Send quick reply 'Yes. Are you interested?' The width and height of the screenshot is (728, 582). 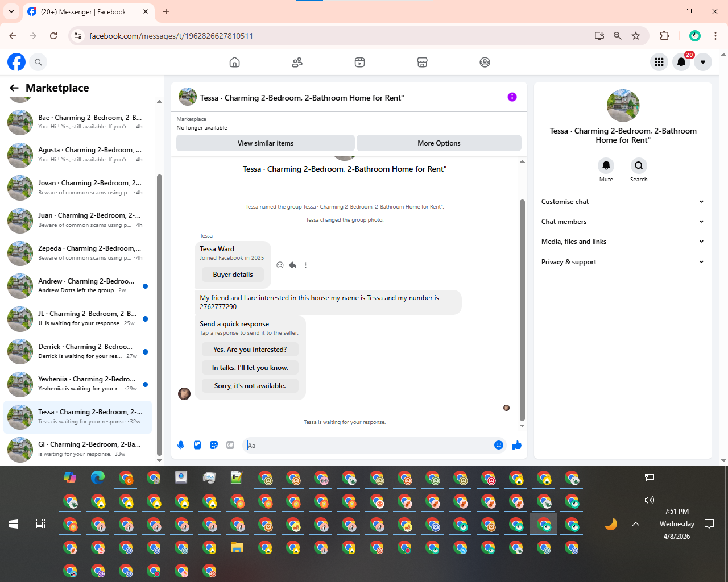[250, 350]
